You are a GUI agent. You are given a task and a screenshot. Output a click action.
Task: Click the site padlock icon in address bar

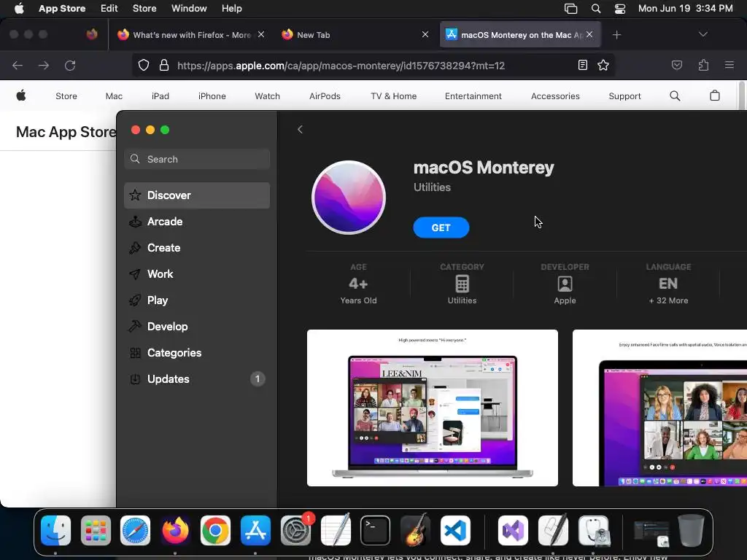[164, 65]
